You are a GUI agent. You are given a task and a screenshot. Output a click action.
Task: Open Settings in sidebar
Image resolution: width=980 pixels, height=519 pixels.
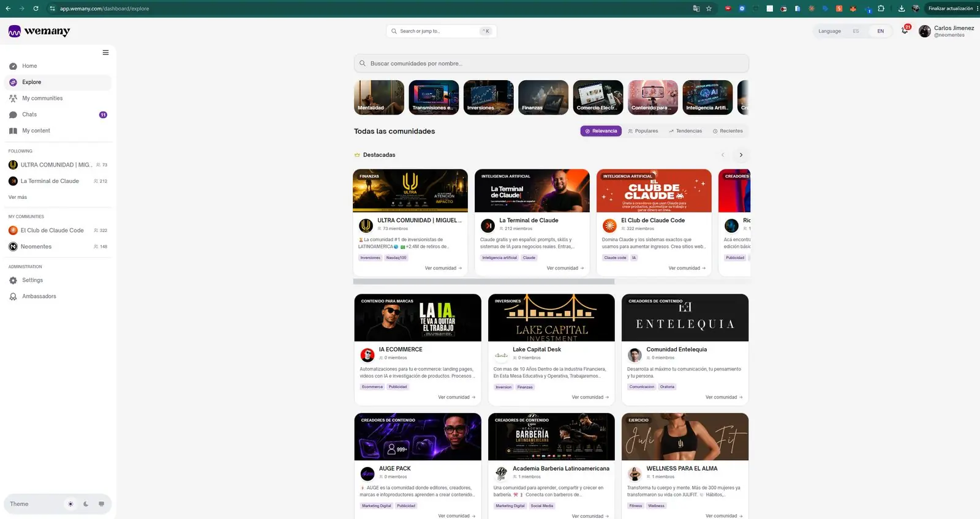point(58,280)
